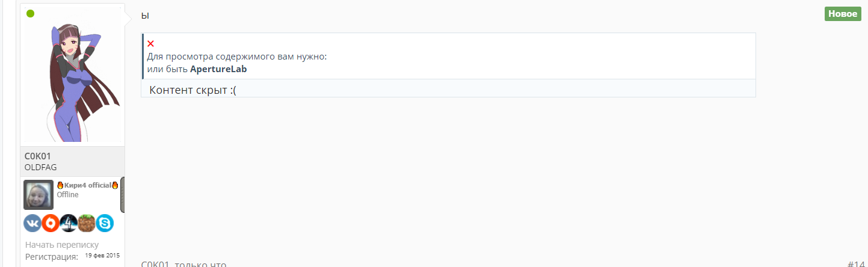
Task: Click the C0K01 только что post footer link
Action: [183, 264]
